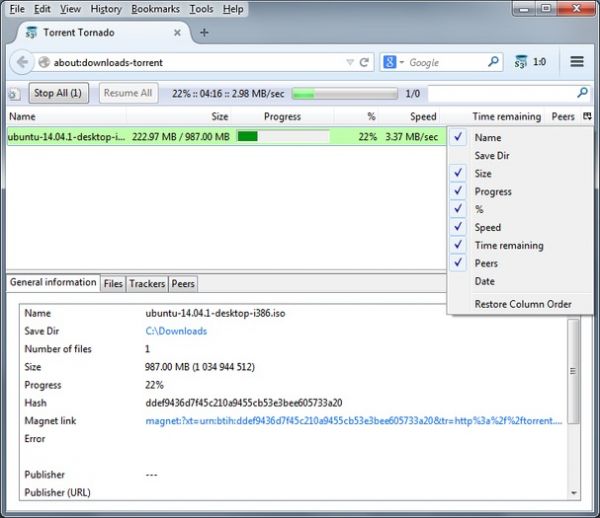Click the add torrent icon left of Stop All
This screenshot has width=600, height=518.
click(x=14, y=94)
